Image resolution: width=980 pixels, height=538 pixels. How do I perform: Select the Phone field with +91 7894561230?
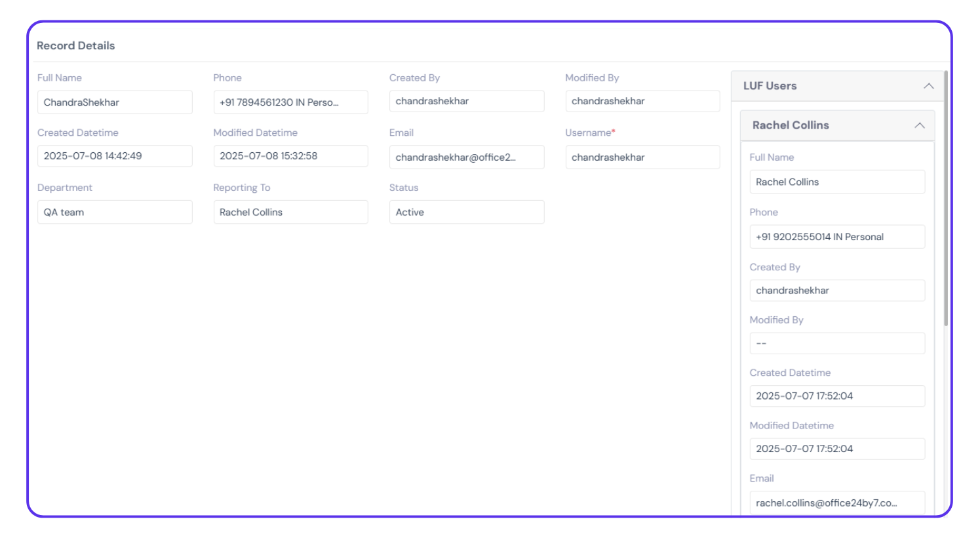pos(290,102)
